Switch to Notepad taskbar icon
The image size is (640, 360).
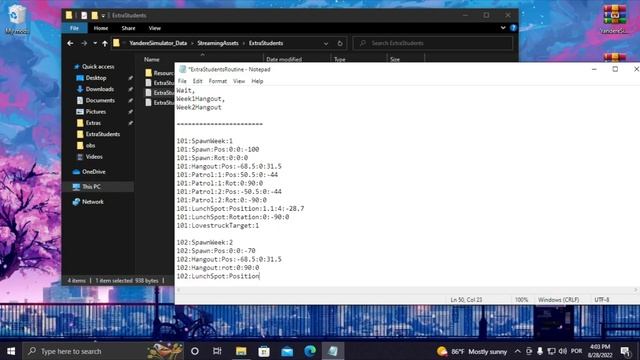(333, 351)
